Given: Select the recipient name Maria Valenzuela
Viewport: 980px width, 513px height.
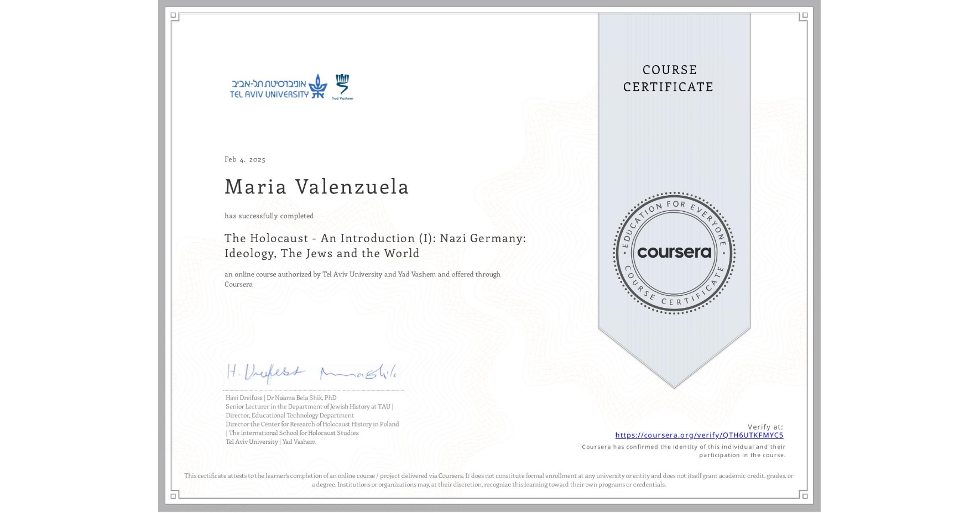Looking at the screenshot, I should (x=316, y=186).
